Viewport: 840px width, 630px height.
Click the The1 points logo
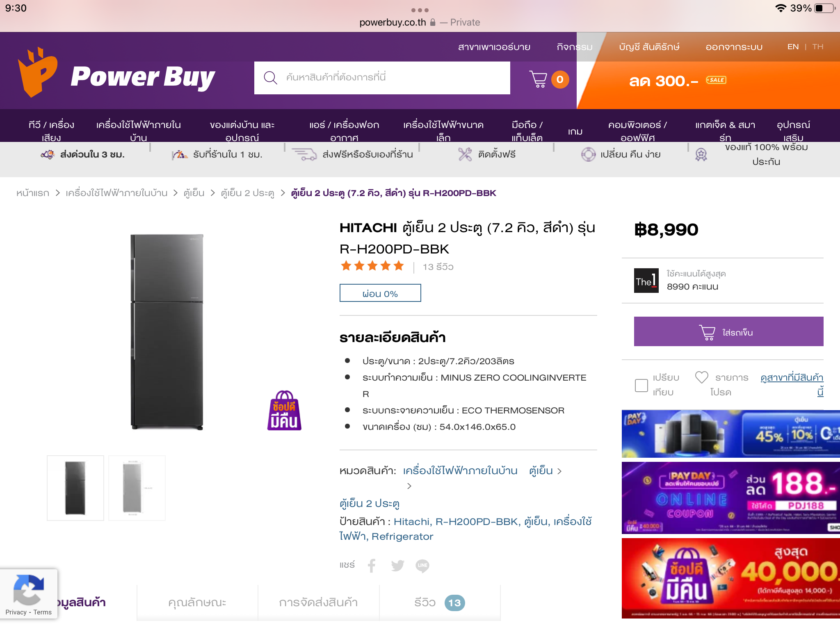tap(646, 281)
